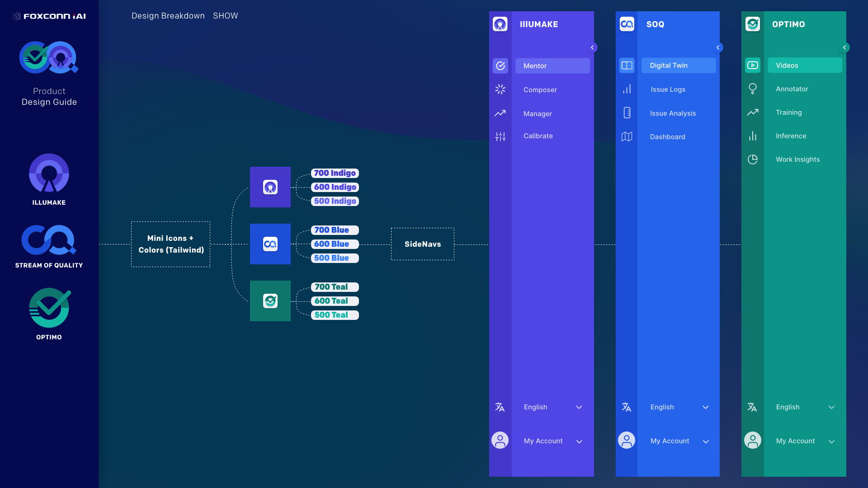Click the 600 Indigo color tag
Viewport: 868px width, 488px height.
point(335,187)
